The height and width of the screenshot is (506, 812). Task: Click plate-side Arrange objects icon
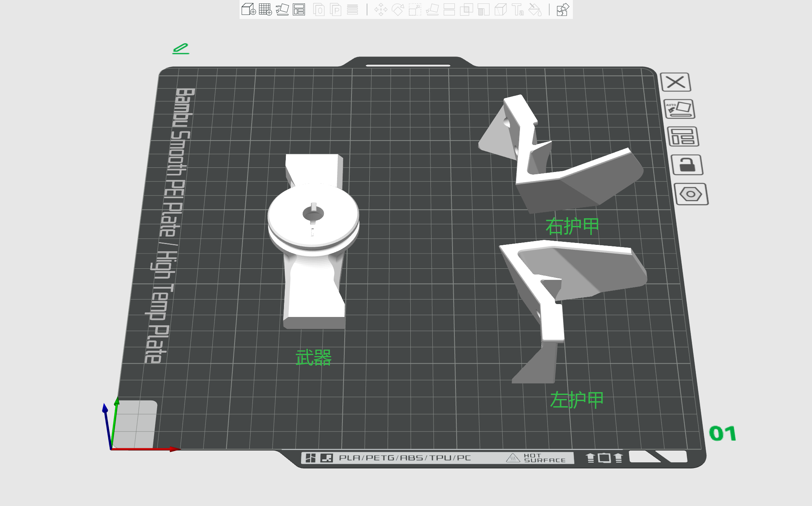coord(683,137)
